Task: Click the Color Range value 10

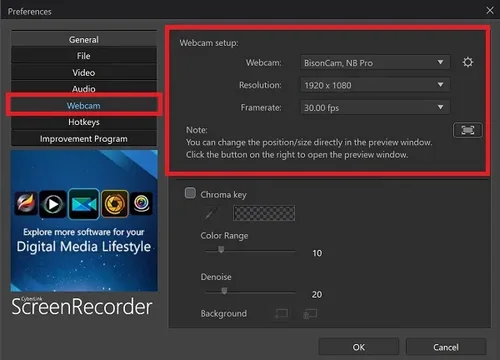Action: tap(317, 253)
